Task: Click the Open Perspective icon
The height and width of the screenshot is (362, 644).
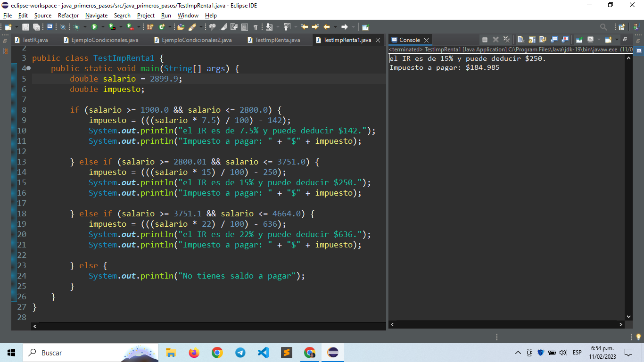Action: [x=621, y=27]
